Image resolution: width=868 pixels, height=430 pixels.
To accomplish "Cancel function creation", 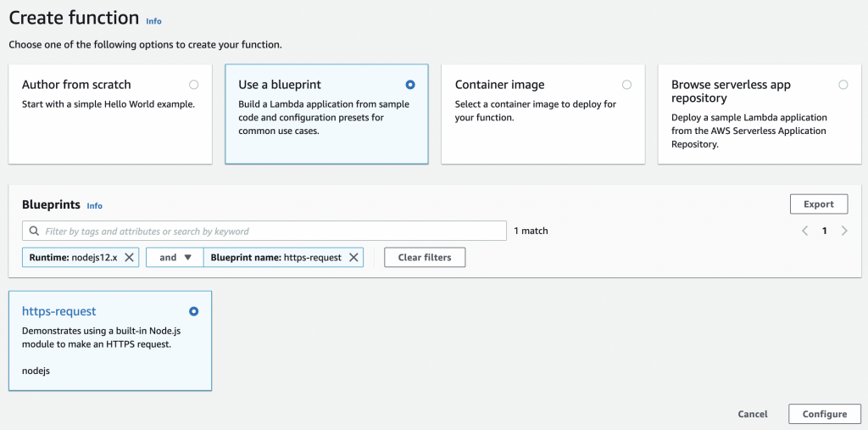I will [753, 414].
